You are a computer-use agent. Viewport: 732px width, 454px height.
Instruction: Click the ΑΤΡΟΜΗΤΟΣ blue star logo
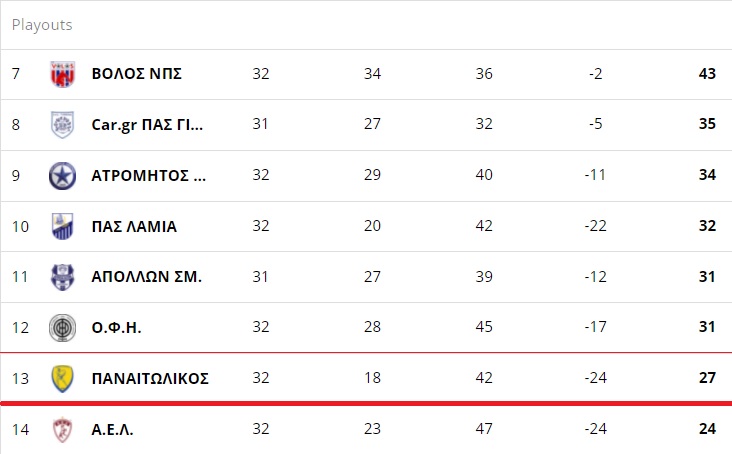(62, 175)
